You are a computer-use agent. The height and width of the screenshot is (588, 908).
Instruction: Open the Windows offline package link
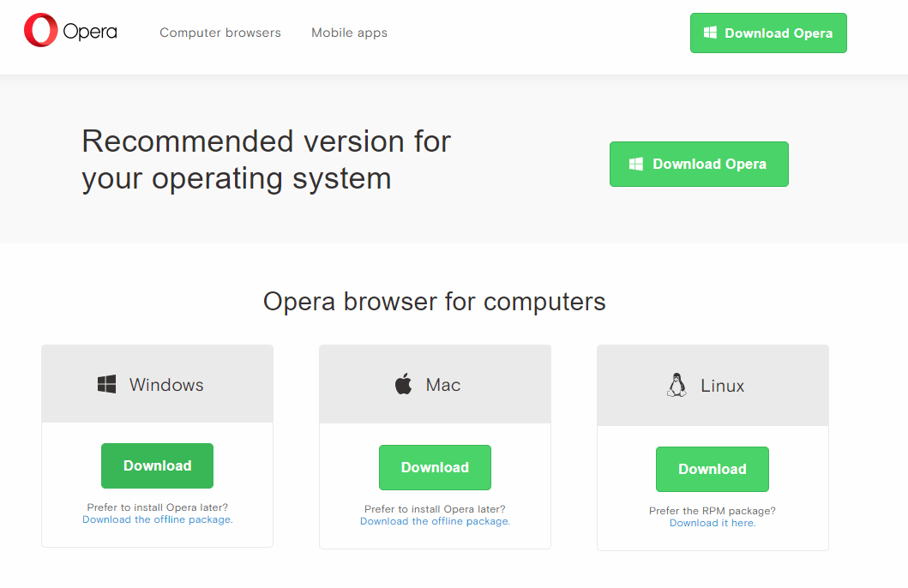coord(157,519)
